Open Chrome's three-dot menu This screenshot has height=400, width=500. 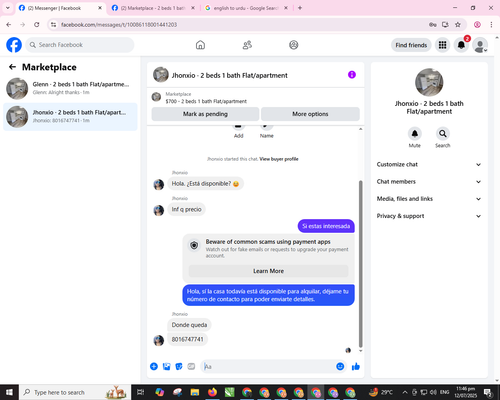491,25
